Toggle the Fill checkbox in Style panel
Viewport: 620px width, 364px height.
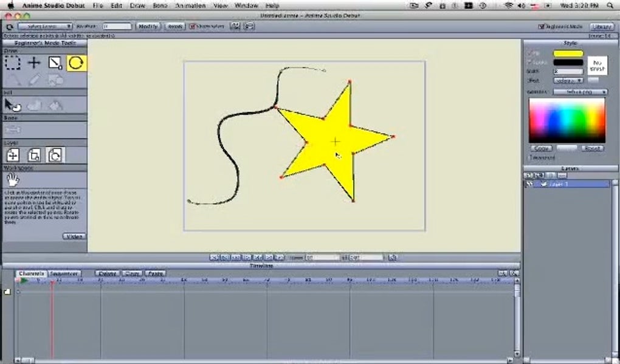coord(530,53)
